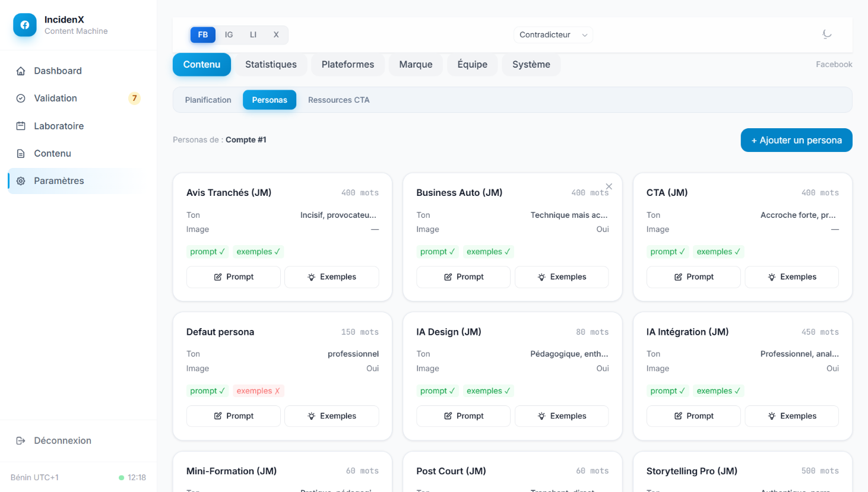Click the 'Storytelling Pro (JM)' card title
Image resolution: width=868 pixels, height=492 pixels.
click(692, 471)
